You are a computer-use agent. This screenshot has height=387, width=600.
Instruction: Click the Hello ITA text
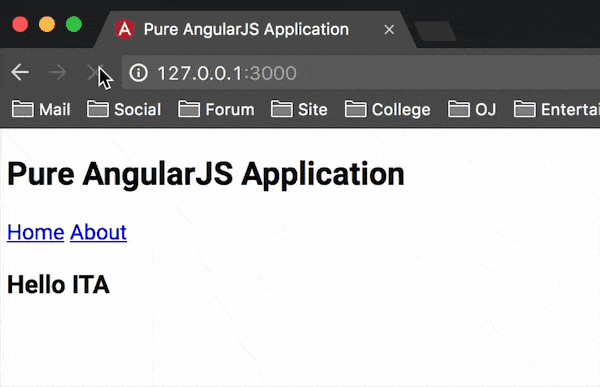coord(58,285)
